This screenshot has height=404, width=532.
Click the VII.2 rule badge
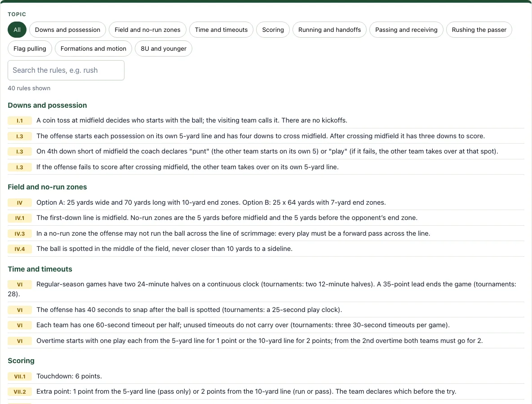coord(20,392)
